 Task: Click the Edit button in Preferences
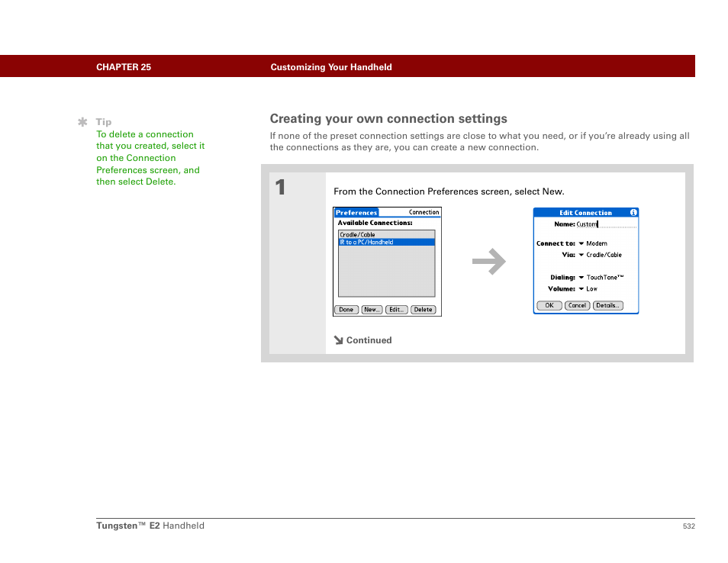(397, 310)
